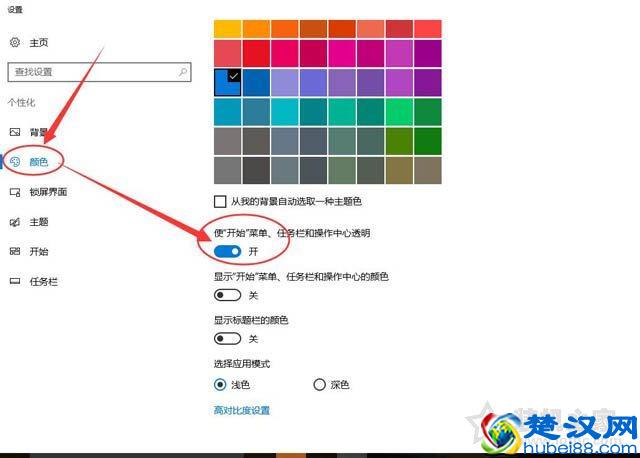Click the magnifier icon in search box
640x458 pixels.
(x=182, y=72)
